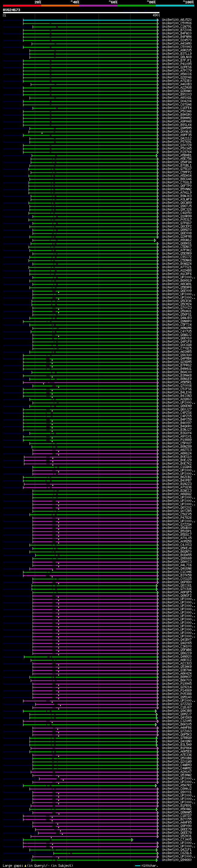197x868 pixels.
Task: Click the cyan ~100% identity legend bar
Action: click(175, 6)
